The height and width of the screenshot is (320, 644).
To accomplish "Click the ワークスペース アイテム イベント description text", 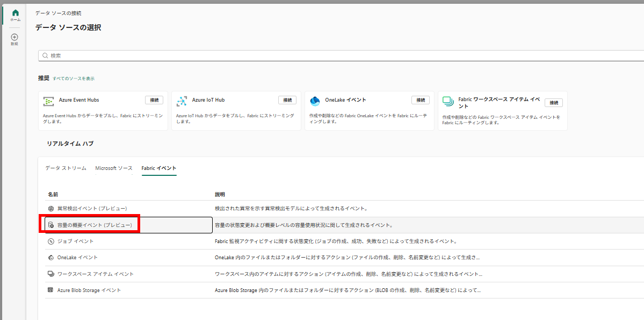I will tap(348, 274).
